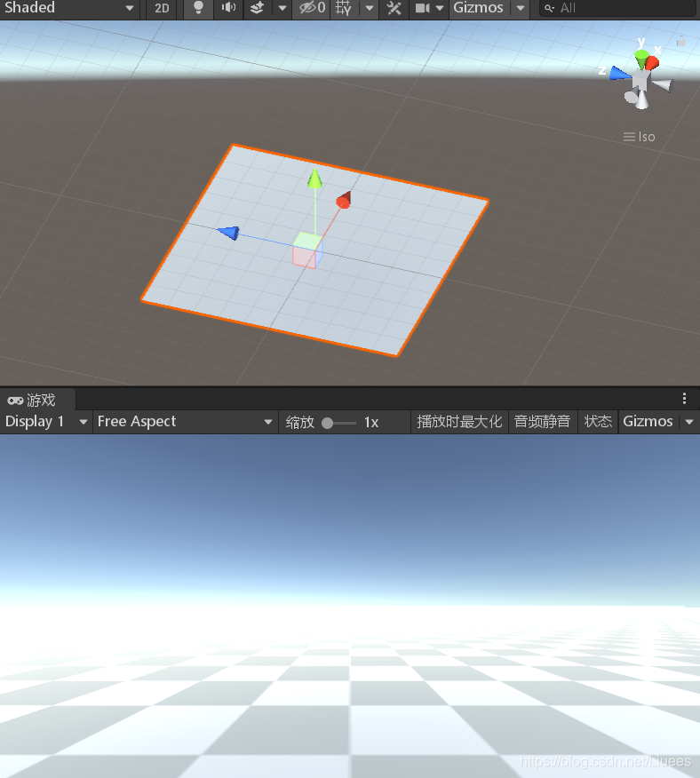Open Game view Gizmos dropdown arrow

(x=689, y=422)
